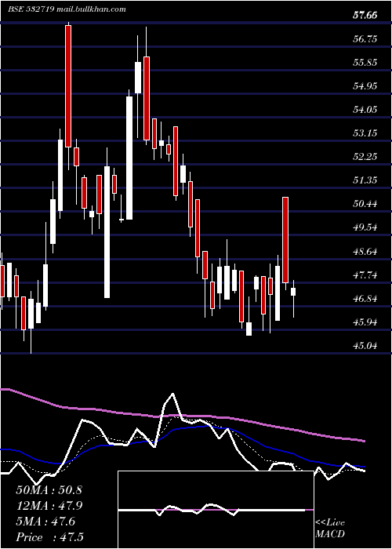Click the 'Price : 47.5' readout
The image size is (392, 549).
49,537
